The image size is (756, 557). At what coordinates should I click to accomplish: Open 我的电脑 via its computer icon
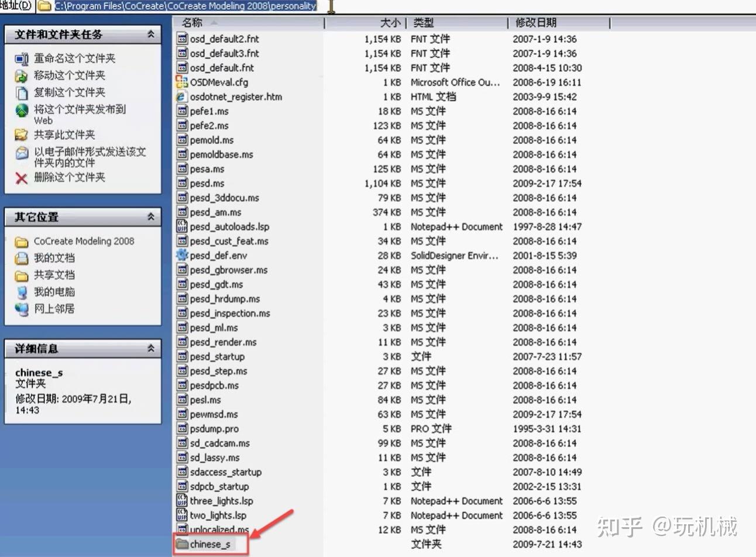[21, 292]
